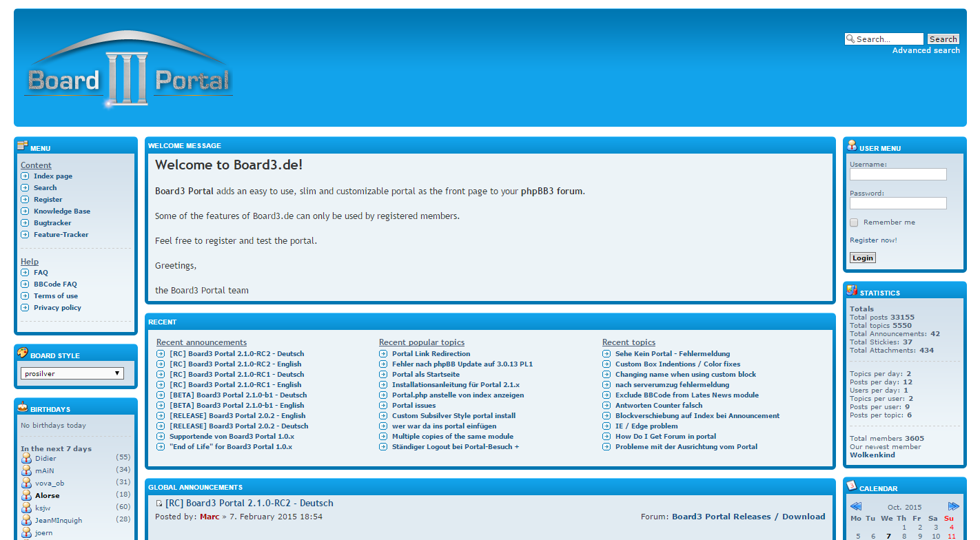
Task: Click the post icon beside global announcement title
Action: tap(159, 503)
